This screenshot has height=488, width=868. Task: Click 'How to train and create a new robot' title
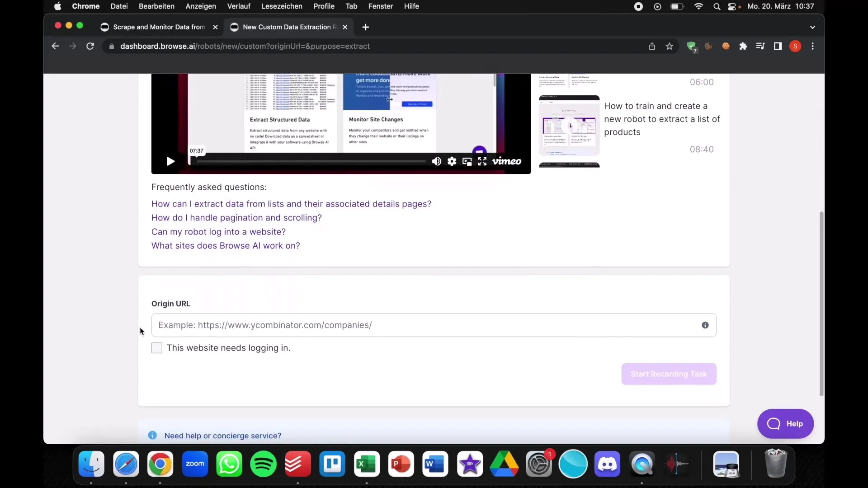[x=662, y=119]
